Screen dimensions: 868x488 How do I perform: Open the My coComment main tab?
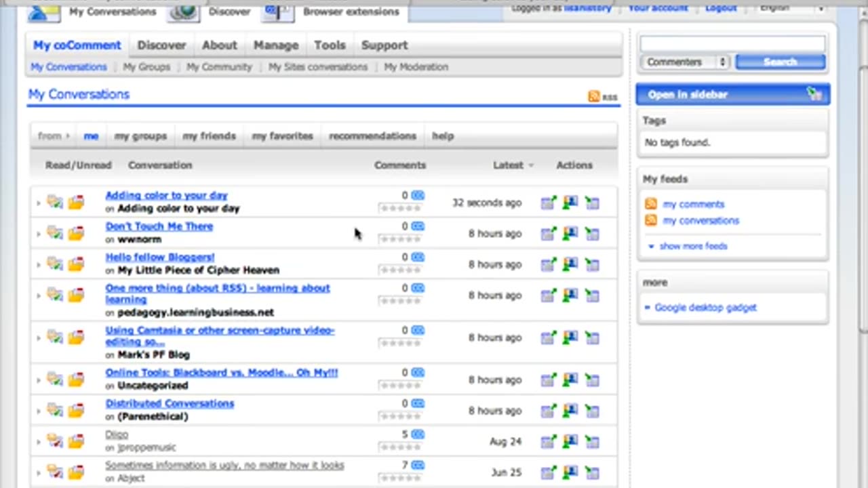click(77, 45)
